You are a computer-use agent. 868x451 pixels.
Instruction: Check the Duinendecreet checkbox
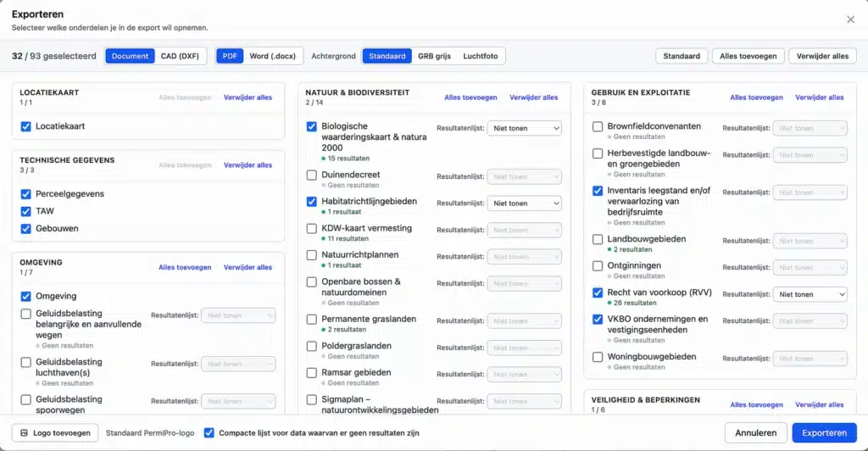coord(312,175)
